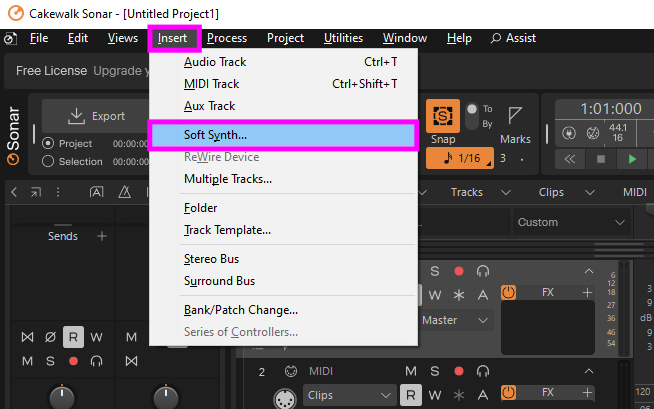The width and height of the screenshot is (654, 409).
Task: Toggle Read automation on MIDI track 2
Action: [411, 395]
